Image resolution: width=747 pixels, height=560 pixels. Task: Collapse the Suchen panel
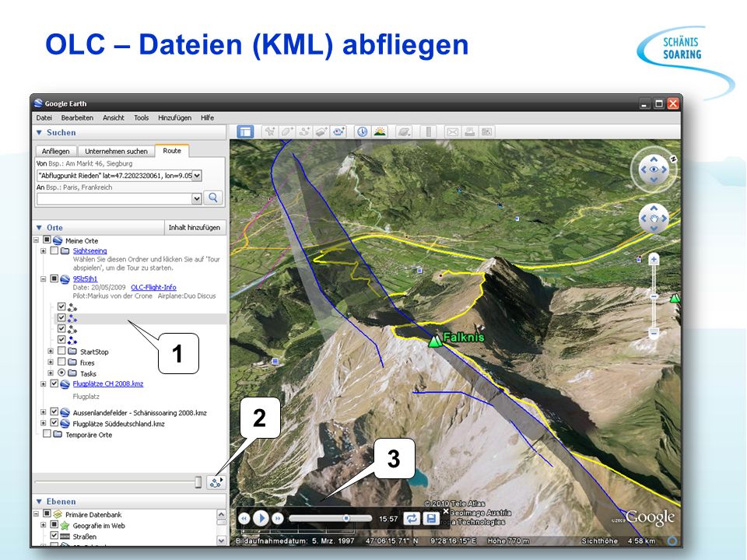(39, 132)
